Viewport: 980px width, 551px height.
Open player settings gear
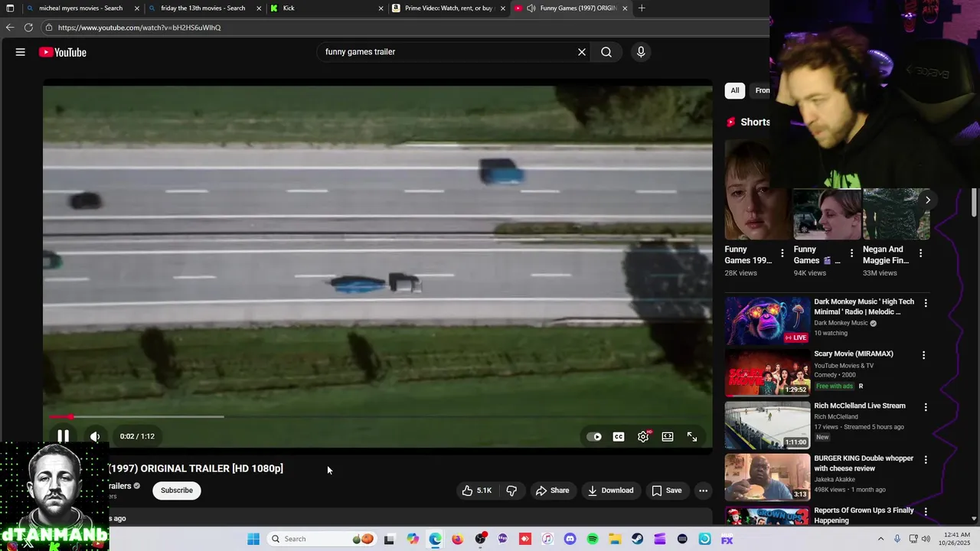click(x=643, y=436)
